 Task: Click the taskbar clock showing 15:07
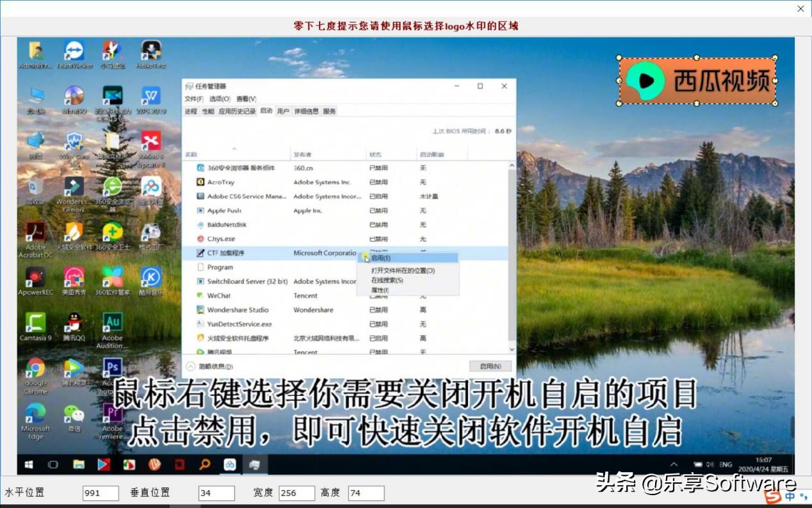(763, 464)
